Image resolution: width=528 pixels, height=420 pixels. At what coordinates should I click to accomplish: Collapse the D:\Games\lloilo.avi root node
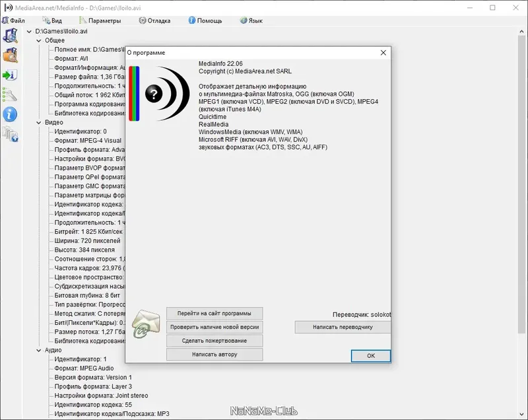point(29,31)
